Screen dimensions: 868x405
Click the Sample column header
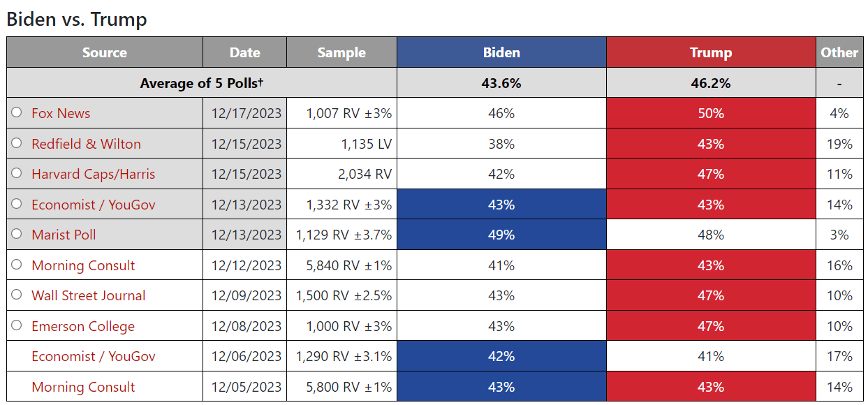click(341, 52)
